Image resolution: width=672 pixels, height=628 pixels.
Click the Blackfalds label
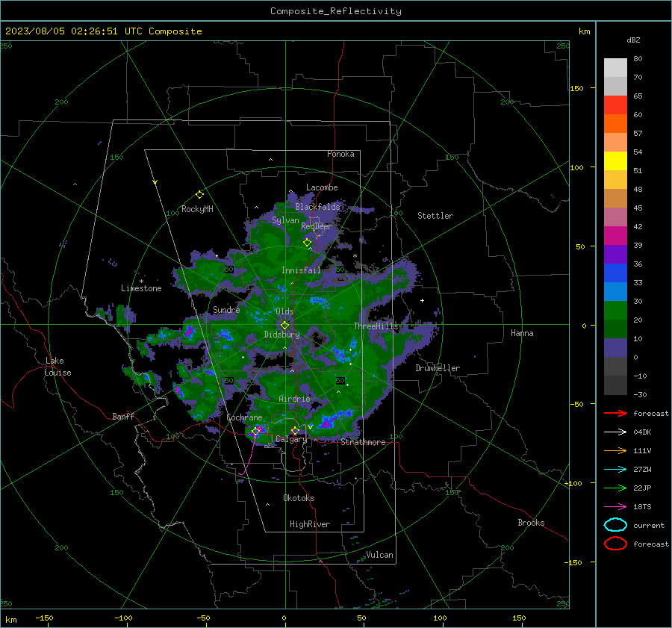coord(317,207)
